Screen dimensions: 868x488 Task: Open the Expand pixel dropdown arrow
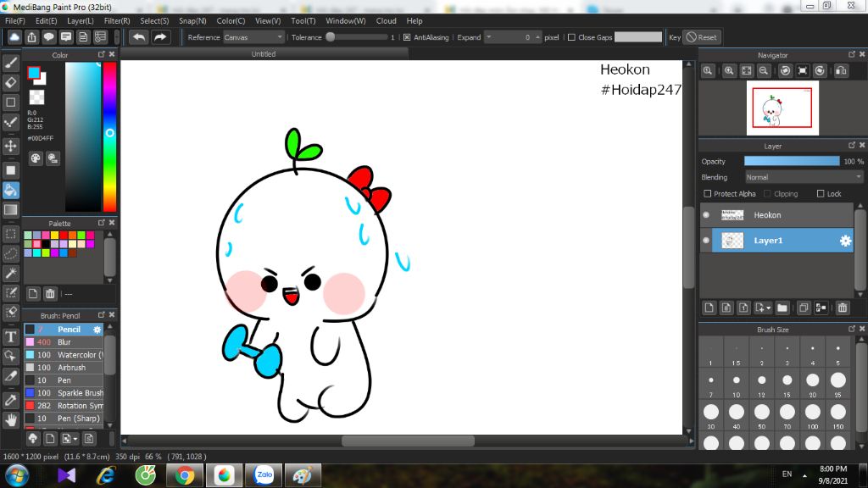pos(489,37)
